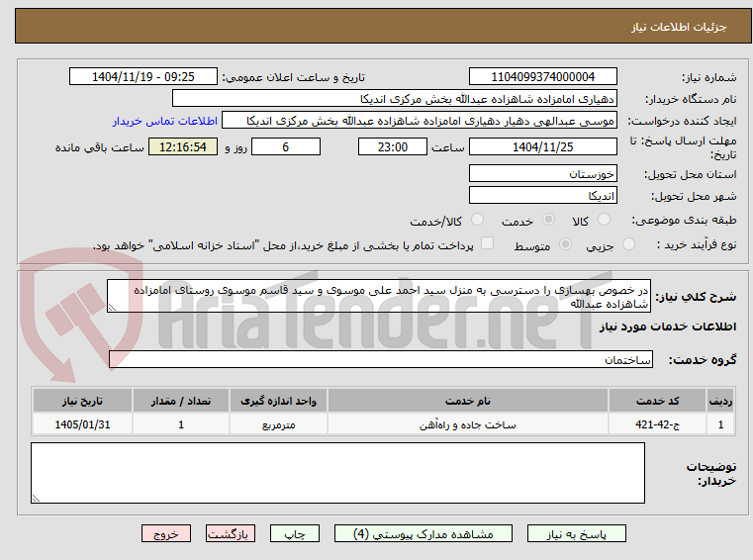Toggle the اسناد خزانه اسلامی payment checkbox
Viewport: 753px width, 560px height.
pos(488,243)
